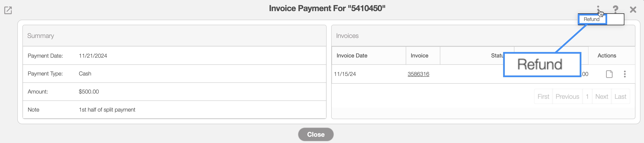The image size is (644, 143).
Task: Jump to the Last page of invoices
Action: pos(620,97)
